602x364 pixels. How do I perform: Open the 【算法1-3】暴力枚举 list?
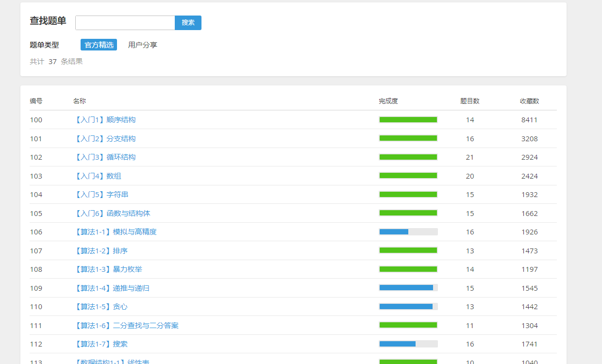[x=108, y=269]
